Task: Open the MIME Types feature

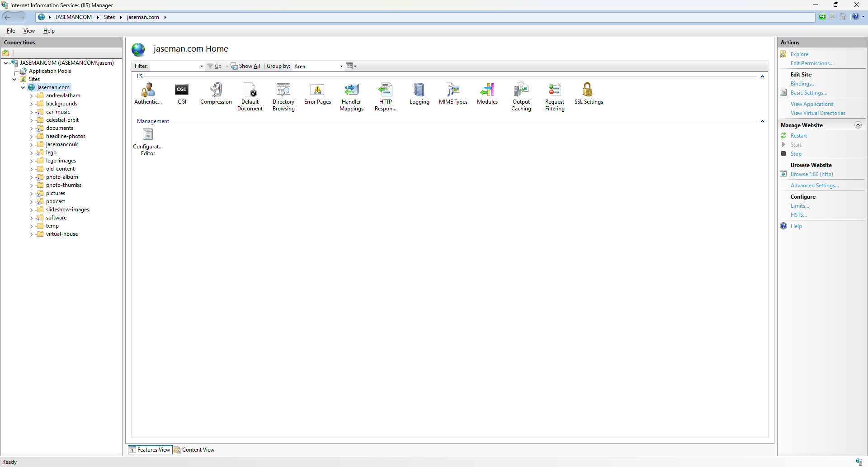Action: point(453,90)
